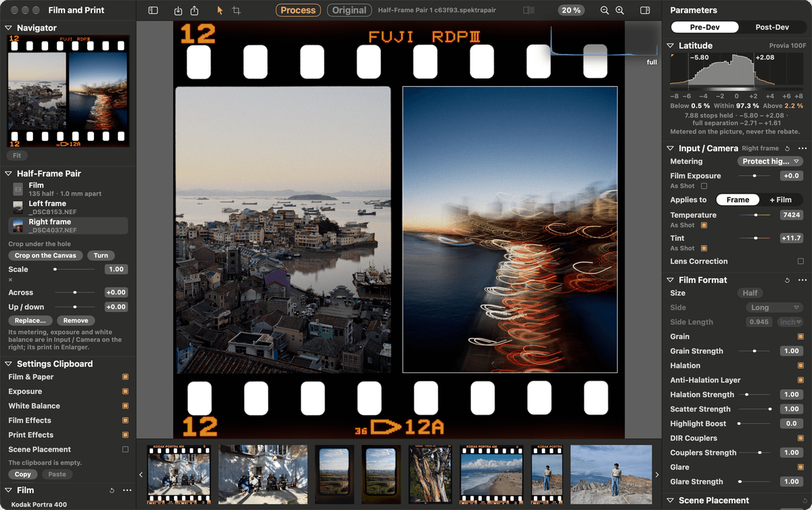Toggle Exposure clipboard checkbox
This screenshot has width=812, height=510.
coord(125,391)
